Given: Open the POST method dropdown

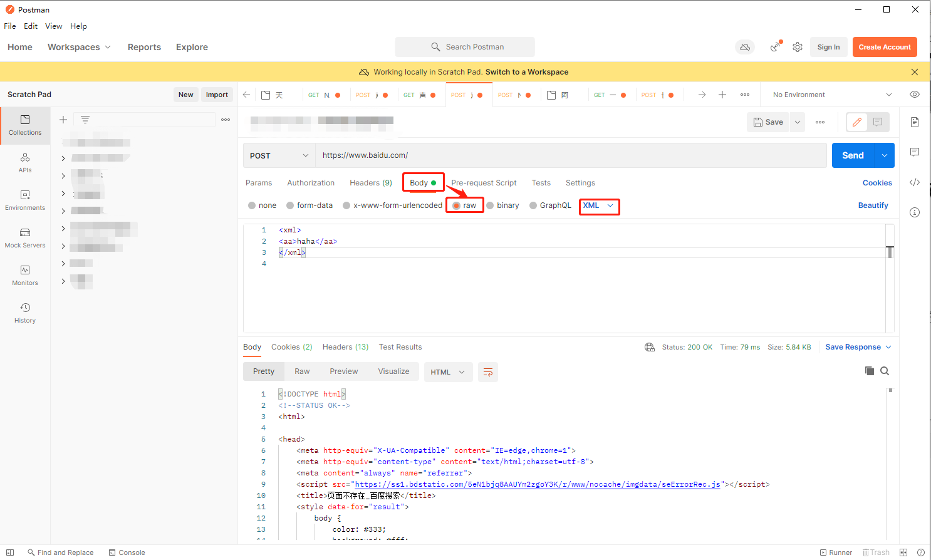Looking at the screenshot, I should point(279,155).
